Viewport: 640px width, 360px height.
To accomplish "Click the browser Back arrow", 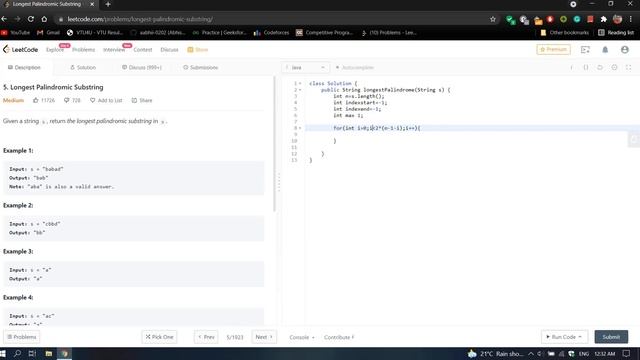I will tap(4, 19).
